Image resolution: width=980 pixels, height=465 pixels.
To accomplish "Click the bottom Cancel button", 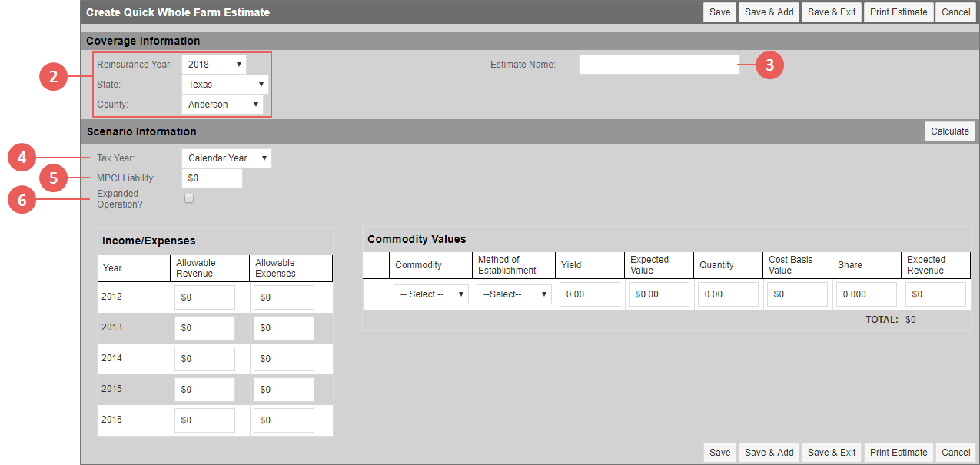I will 955,452.
